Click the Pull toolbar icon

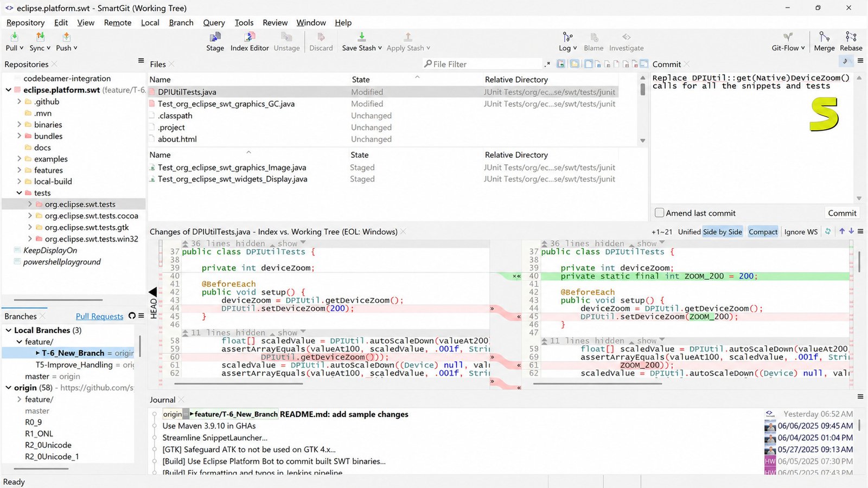[x=14, y=36]
